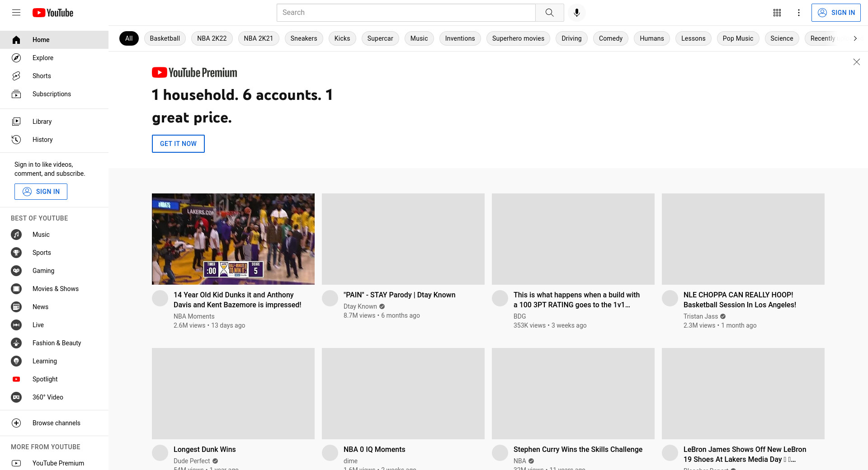Viewport: 868px width, 470px height.
Task: Show more filter chips with arrow
Action: tap(855, 38)
